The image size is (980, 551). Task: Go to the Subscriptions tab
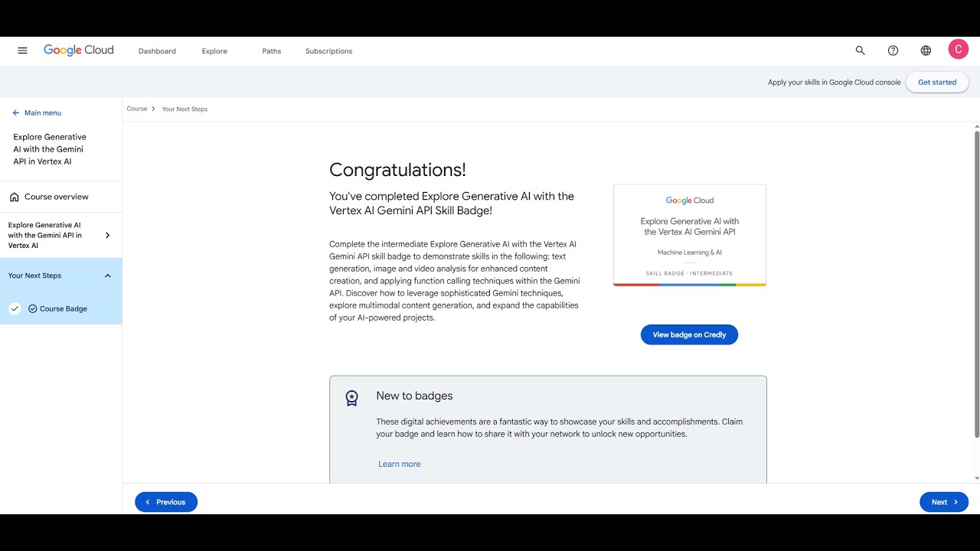[328, 51]
